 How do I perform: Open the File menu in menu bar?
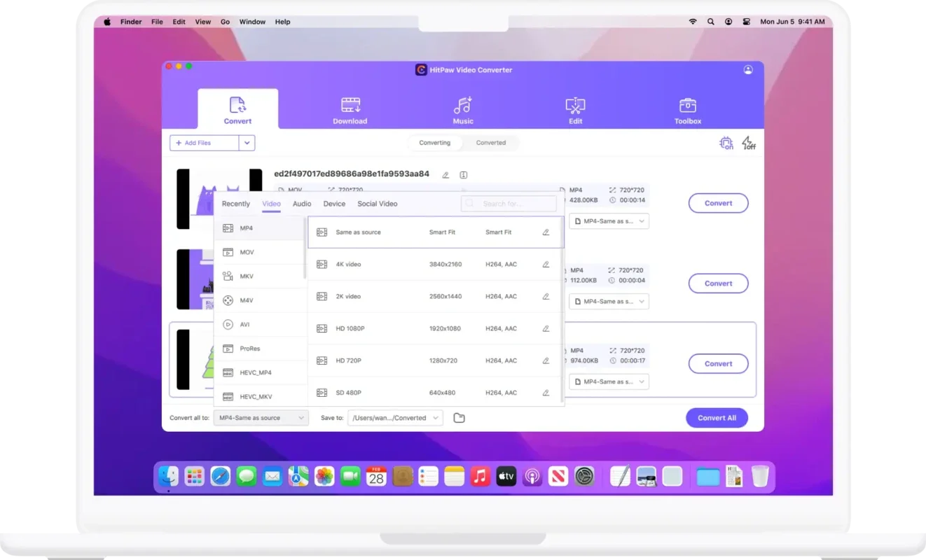tap(157, 22)
